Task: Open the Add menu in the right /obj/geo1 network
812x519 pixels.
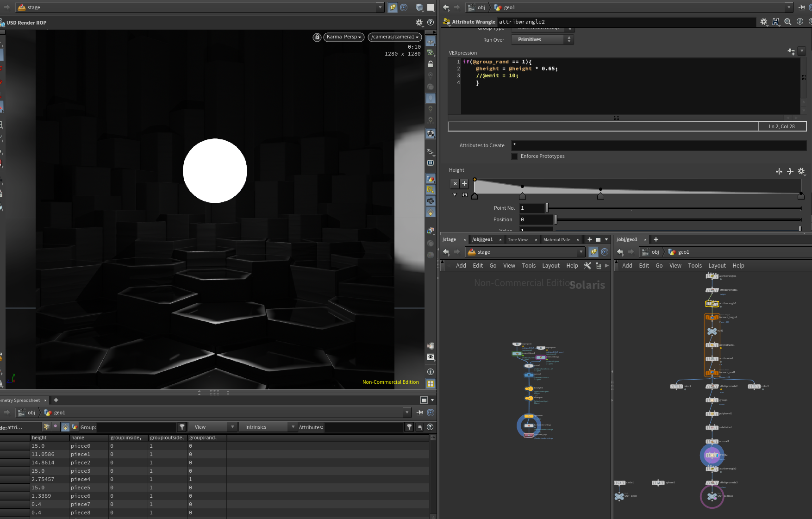Action: pos(627,266)
